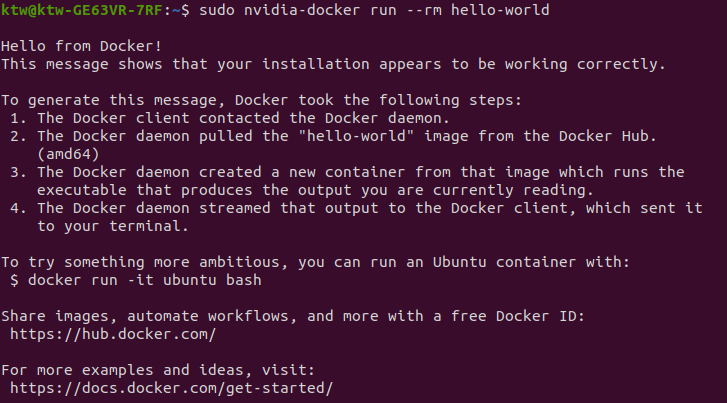
Task: Open the docs.docker.com get-started URL
Action: [x=170, y=388]
